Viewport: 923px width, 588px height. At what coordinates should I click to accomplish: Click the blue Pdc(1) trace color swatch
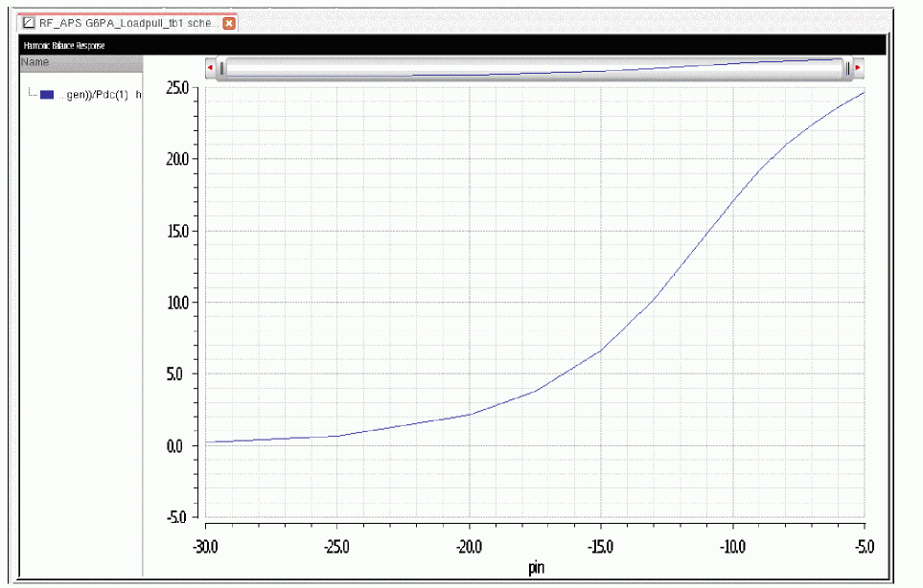(47, 95)
